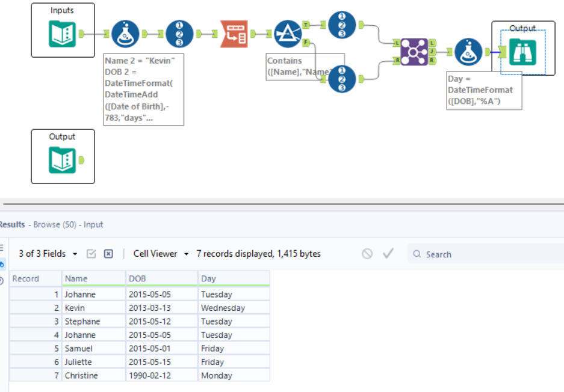Select the purple Join tool
Screen dimensions: 564x392
click(x=414, y=52)
